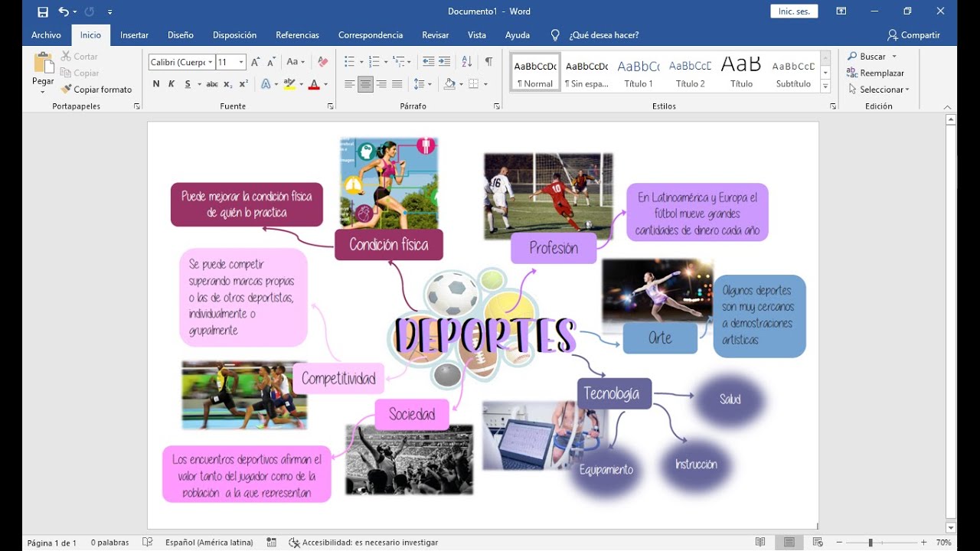980x551 pixels.
Task: Click the accessibility status bar message
Action: [x=362, y=543]
